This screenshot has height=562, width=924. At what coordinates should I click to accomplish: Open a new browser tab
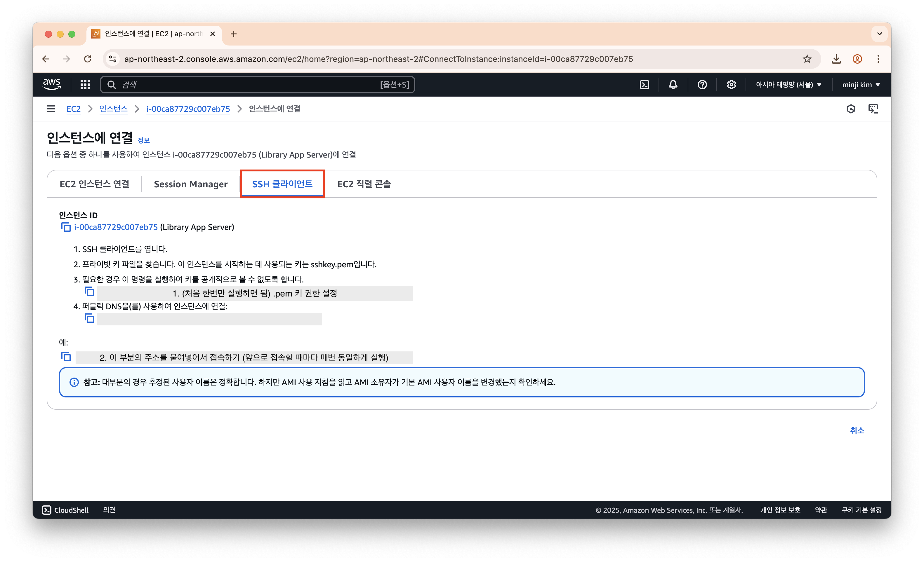click(x=234, y=34)
